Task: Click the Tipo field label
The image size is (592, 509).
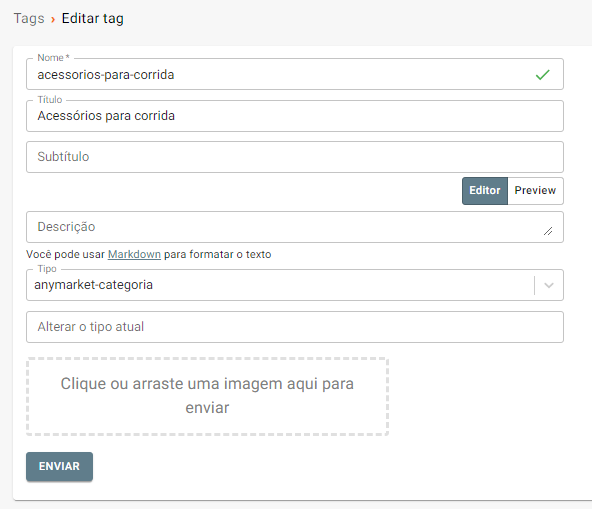Action: point(47,269)
